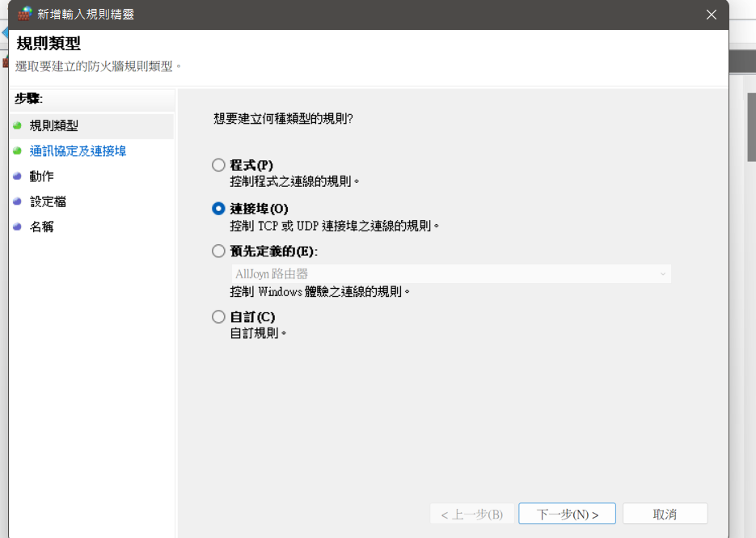Close the 新增輸入規則精靈 window
The width and height of the screenshot is (756, 538).
pyautogui.click(x=712, y=15)
